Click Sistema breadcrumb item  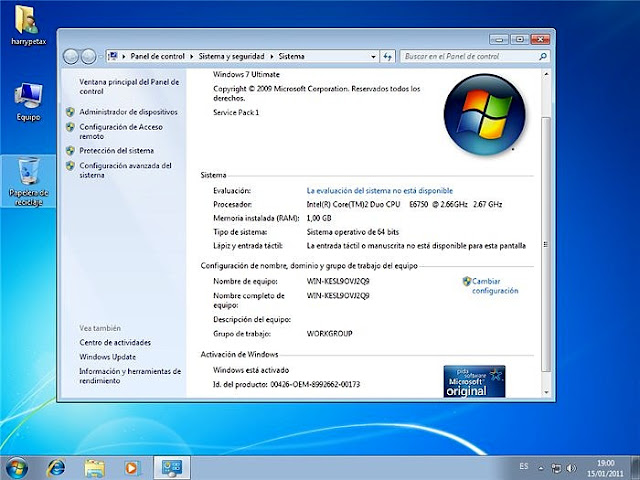tap(291, 56)
